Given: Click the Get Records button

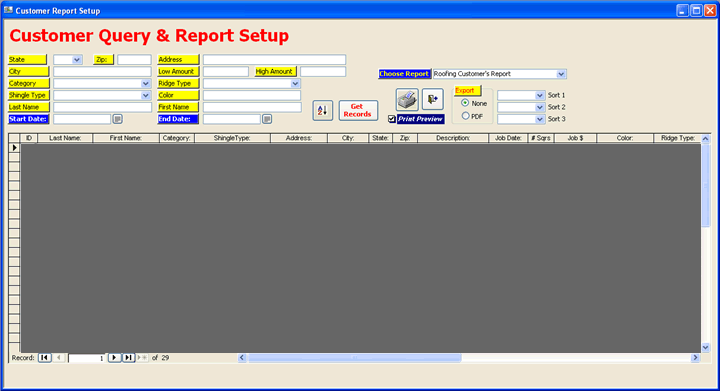Looking at the screenshot, I should (x=358, y=111).
